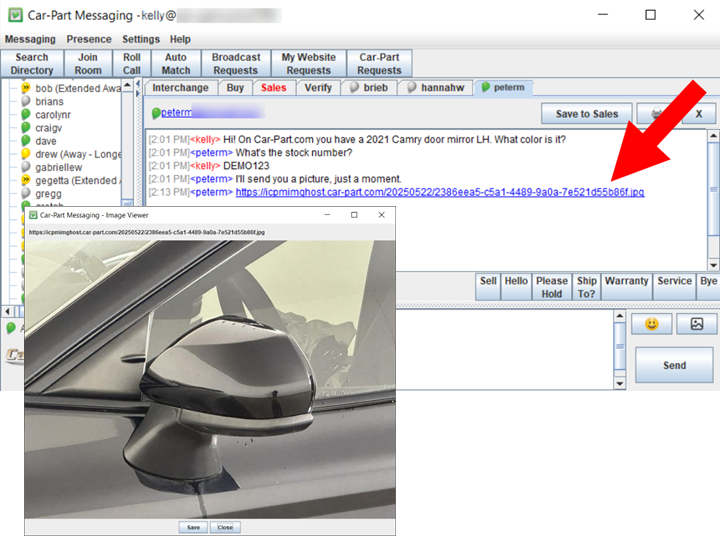
Task: Open the Messaging menu
Action: coord(30,39)
